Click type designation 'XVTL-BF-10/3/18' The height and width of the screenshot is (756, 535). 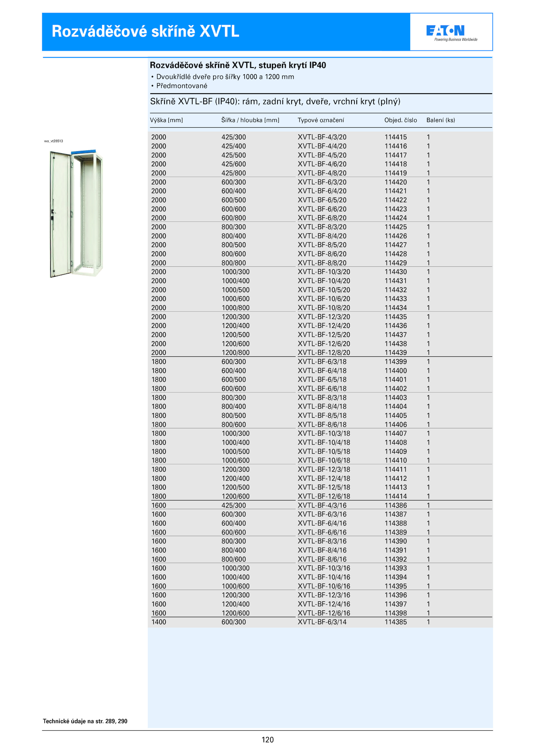click(x=324, y=434)
